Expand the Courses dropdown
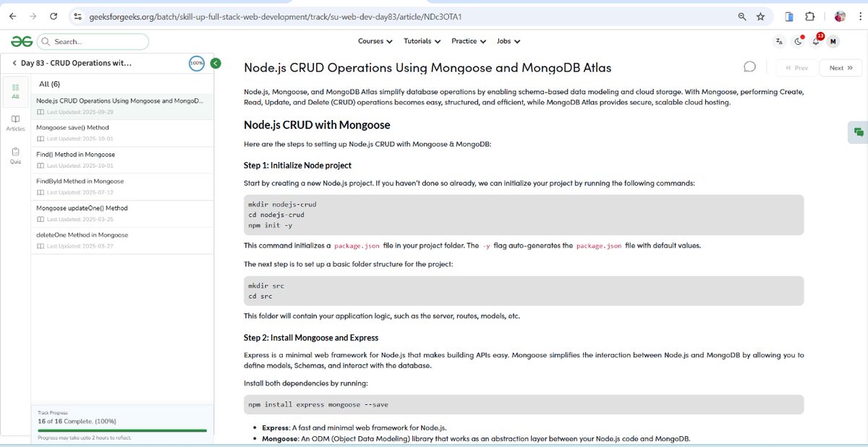The width and height of the screenshot is (868, 447). point(375,41)
